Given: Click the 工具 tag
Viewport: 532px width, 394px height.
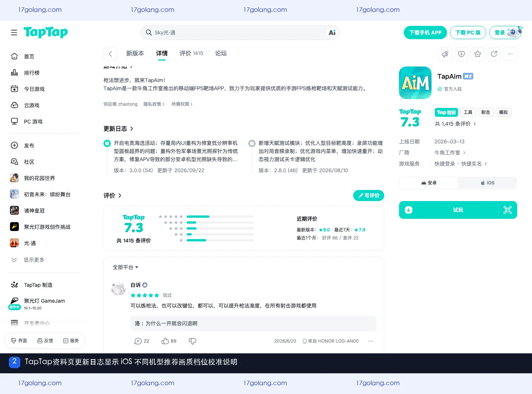Looking at the screenshot, I should 468,112.
